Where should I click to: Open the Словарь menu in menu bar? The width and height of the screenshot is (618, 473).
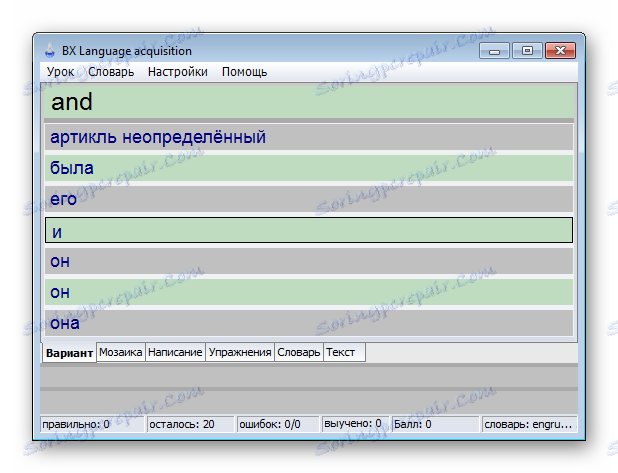coord(111,72)
